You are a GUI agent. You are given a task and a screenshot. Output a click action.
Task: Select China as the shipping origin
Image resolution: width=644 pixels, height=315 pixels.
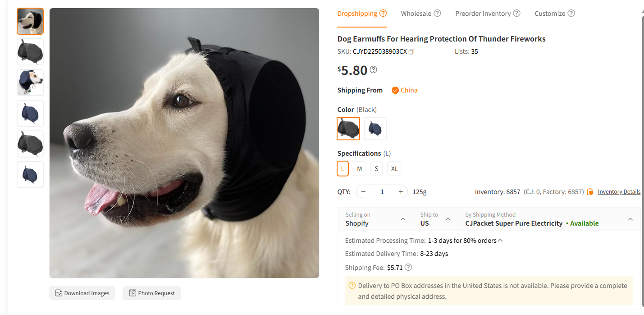click(404, 90)
